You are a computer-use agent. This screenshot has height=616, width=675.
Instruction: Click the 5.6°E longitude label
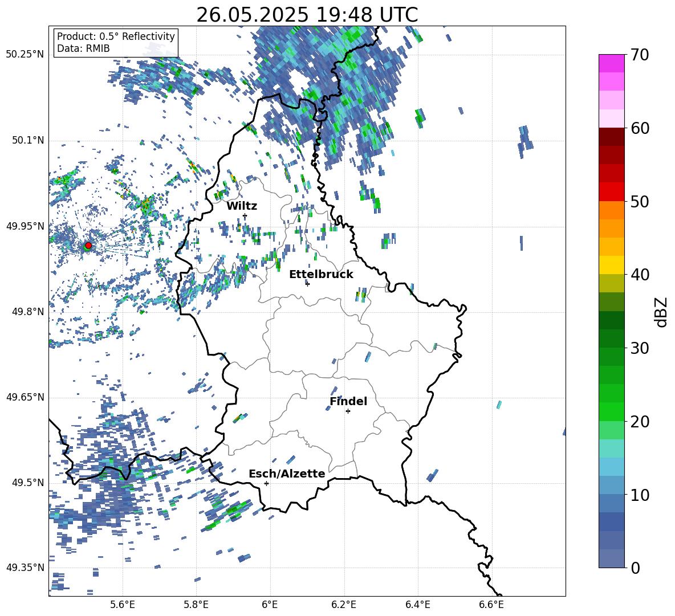pos(123,605)
